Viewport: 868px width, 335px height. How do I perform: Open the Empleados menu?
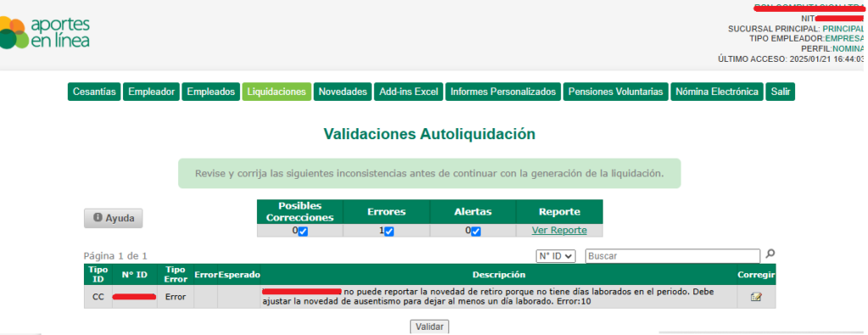[211, 92]
